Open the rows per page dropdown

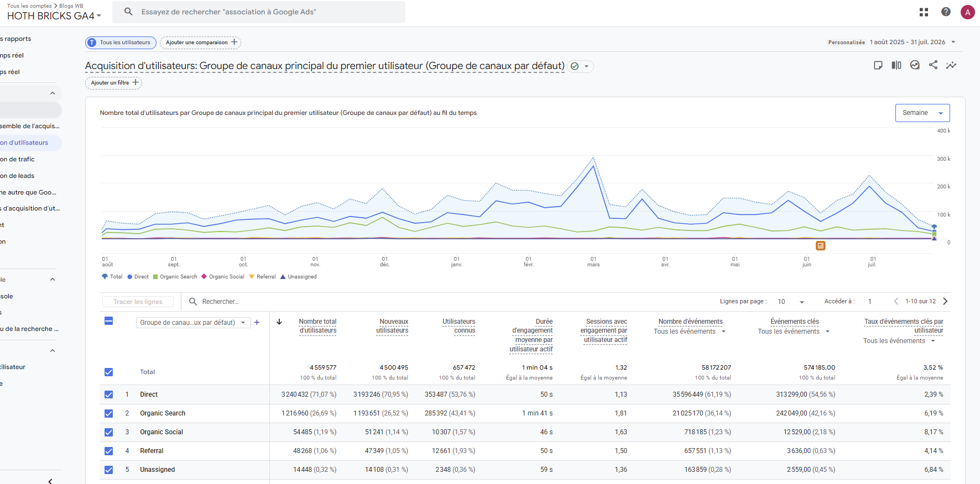(x=791, y=302)
